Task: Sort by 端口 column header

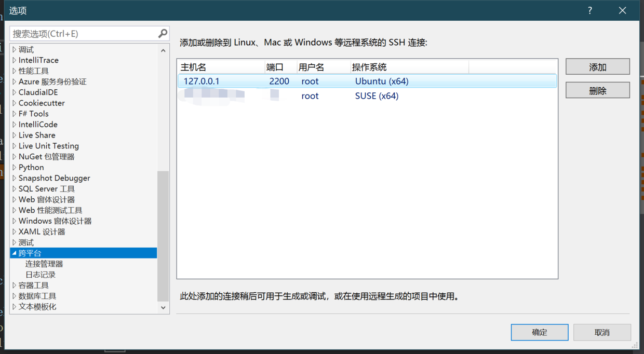Action: pyautogui.click(x=280, y=67)
